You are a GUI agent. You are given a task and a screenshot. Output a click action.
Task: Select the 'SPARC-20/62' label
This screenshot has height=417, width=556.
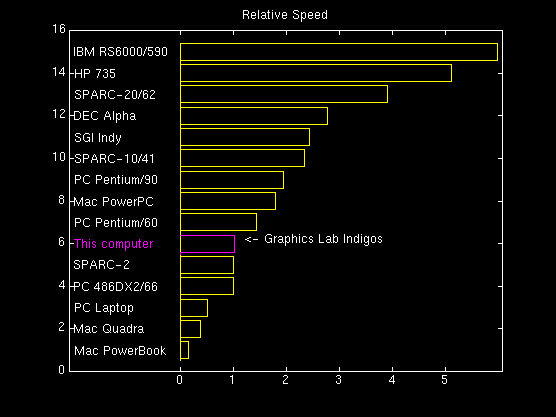(x=115, y=95)
